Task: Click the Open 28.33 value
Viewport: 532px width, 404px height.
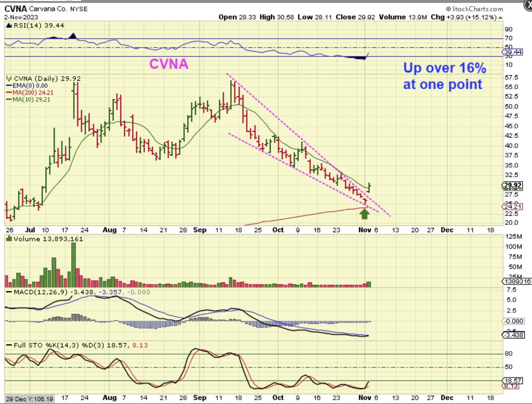Action: pos(237,17)
